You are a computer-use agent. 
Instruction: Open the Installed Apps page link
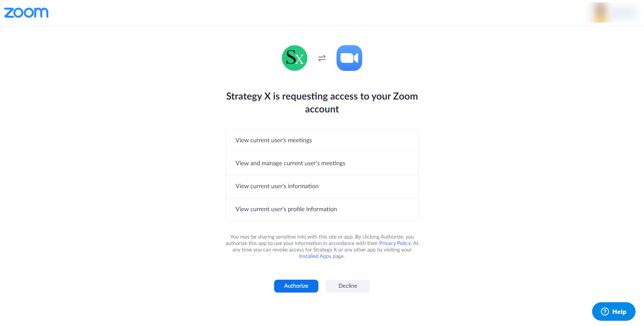tap(315, 256)
